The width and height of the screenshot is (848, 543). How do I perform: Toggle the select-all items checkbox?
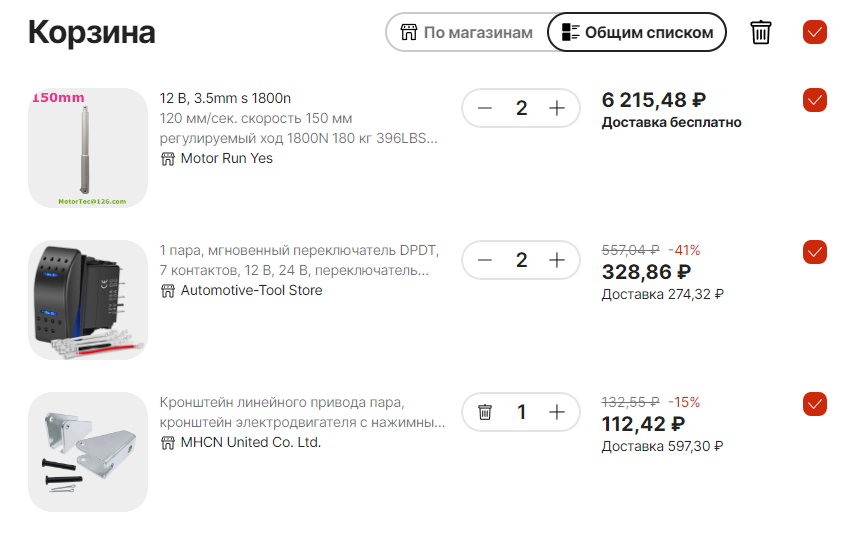tap(815, 32)
